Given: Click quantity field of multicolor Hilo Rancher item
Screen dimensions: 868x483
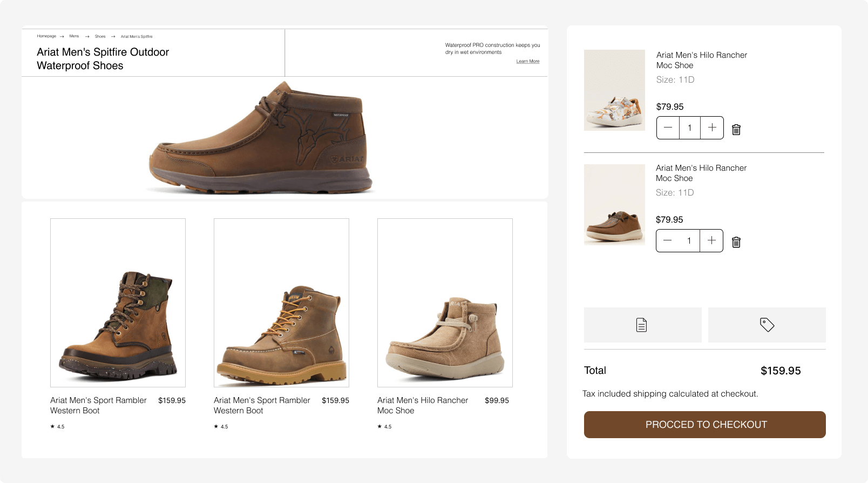Looking at the screenshot, I should pyautogui.click(x=690, y=128).
